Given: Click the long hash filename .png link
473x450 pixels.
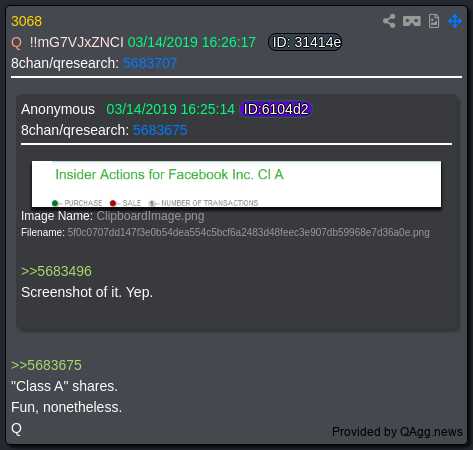Looking at the screenshot, I should click(249, 232).
